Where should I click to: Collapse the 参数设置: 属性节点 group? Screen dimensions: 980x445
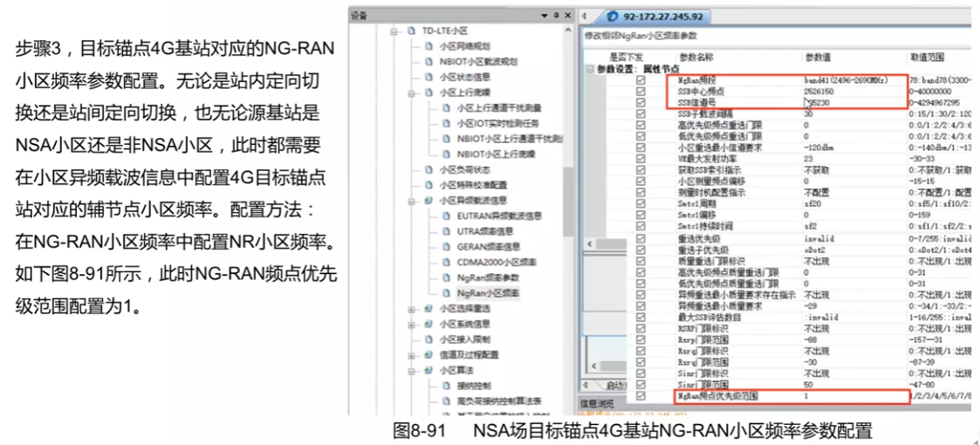pos(590,69)
